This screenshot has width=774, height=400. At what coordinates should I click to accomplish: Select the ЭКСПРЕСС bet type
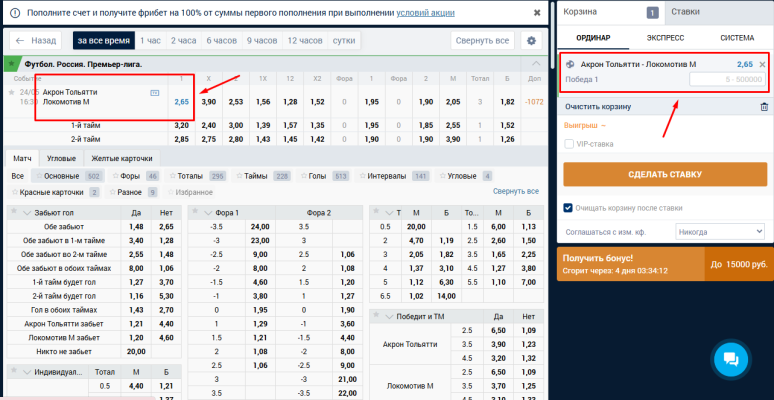[665, 38]
